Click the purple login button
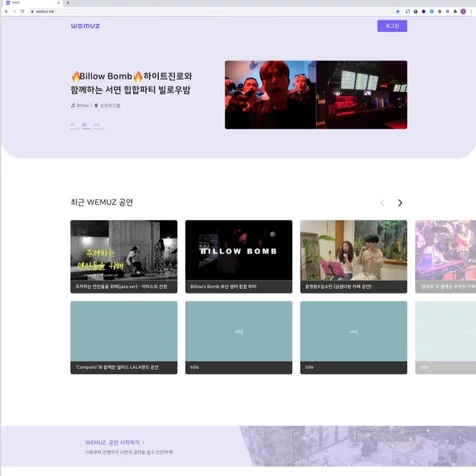The height and width of the screenshot is (476, 476). [392, 26]
